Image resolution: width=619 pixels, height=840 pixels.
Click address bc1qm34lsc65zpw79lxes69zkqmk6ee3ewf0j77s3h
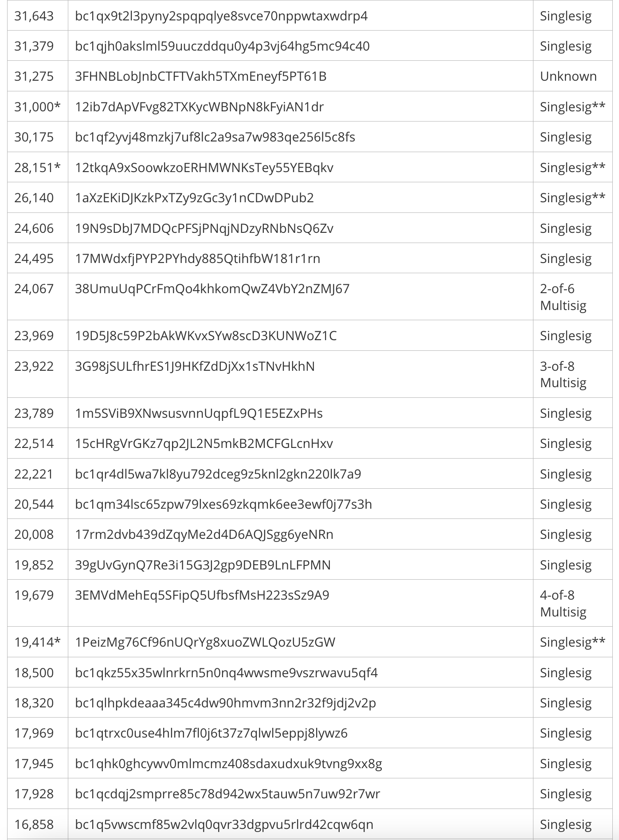223,504
